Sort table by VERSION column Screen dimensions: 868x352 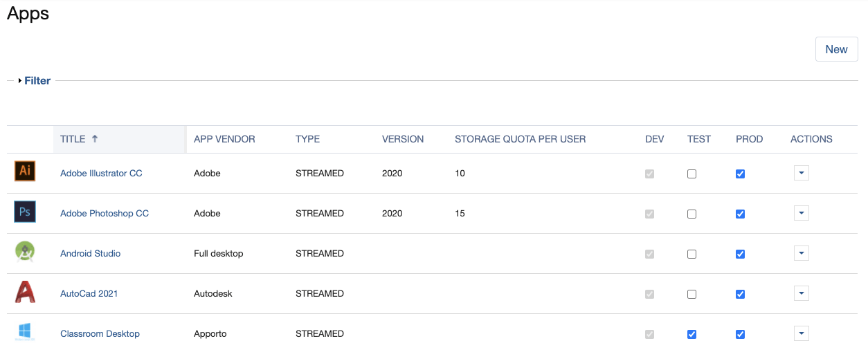point(403,139)
